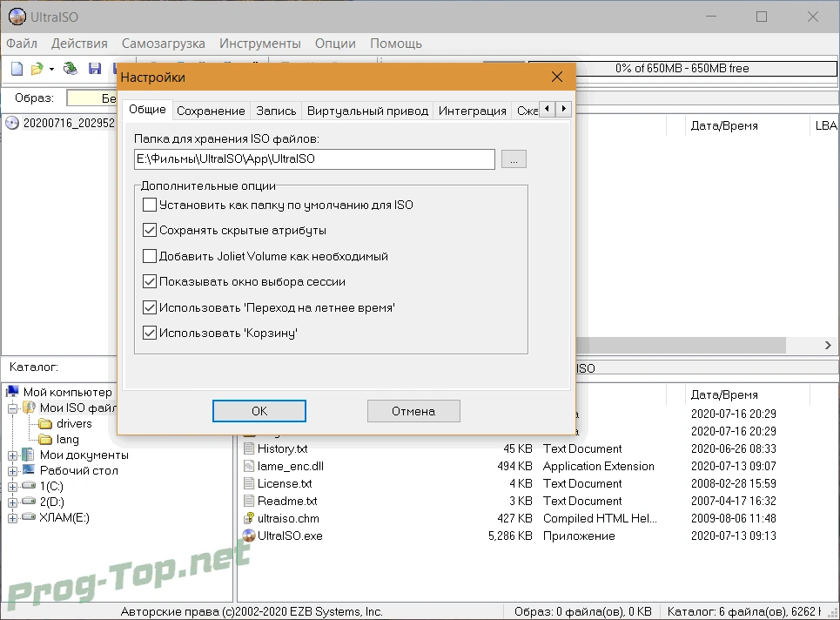Click the Мой компьютер computer icon
This screenshot has width=840, height=620.
pos(13,392)
